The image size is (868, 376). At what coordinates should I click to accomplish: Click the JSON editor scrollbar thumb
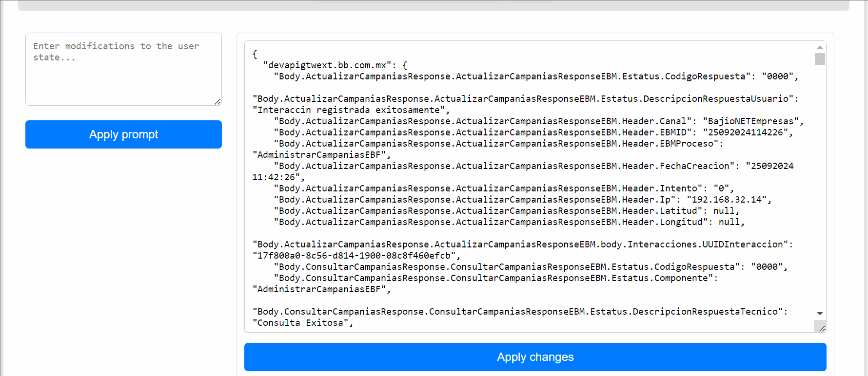click(x=820, y=59)
